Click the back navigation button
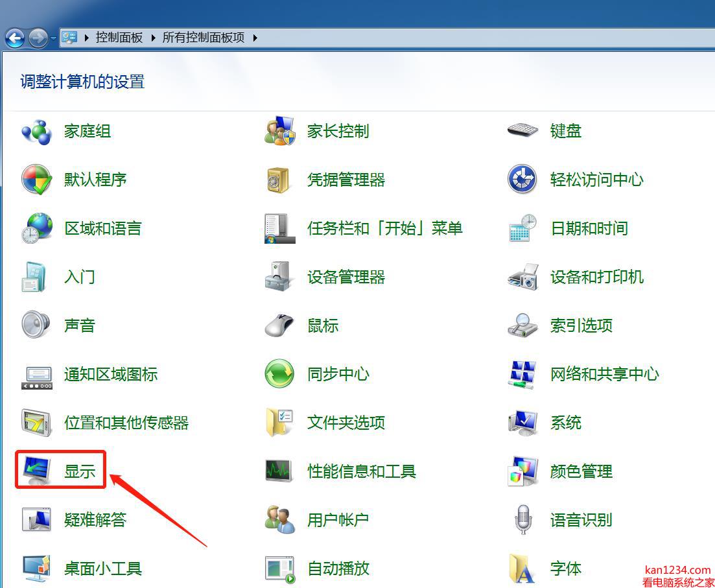Viewport: 715px width, 588px height. (14, 38)
